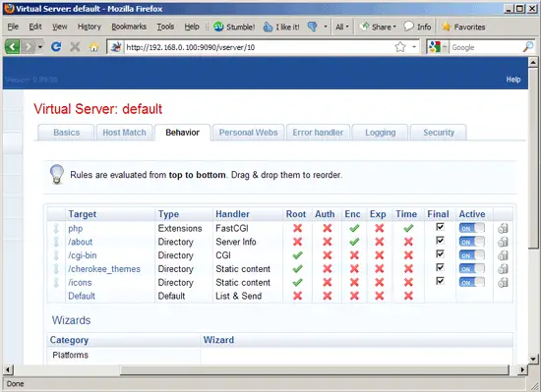Click the browser Reload icon
The image size is (541, 392).
pos(56,46)
